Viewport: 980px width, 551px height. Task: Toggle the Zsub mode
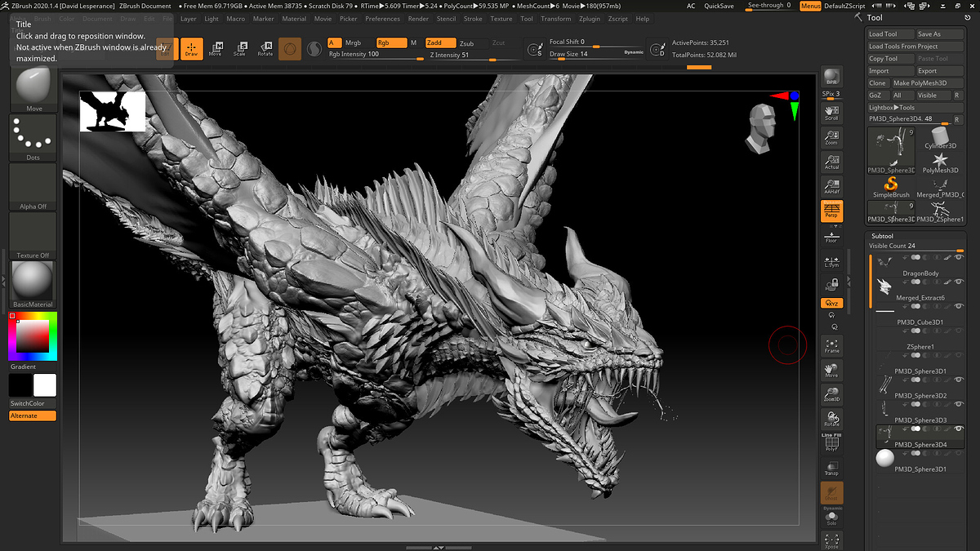click(472, 43)
